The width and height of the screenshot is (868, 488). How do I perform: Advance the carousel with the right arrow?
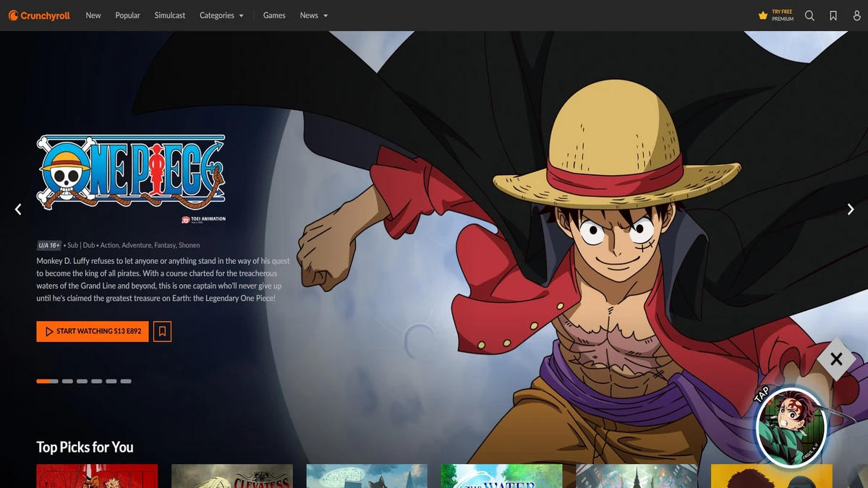[x=851, y=209]
